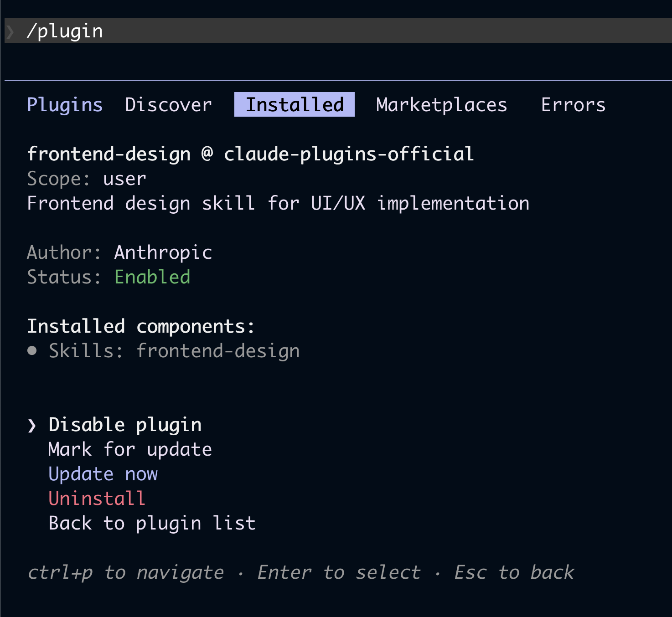Select the Installed tab
The image size is (672, 617).
pyautogui.click(x=295, y=104)
